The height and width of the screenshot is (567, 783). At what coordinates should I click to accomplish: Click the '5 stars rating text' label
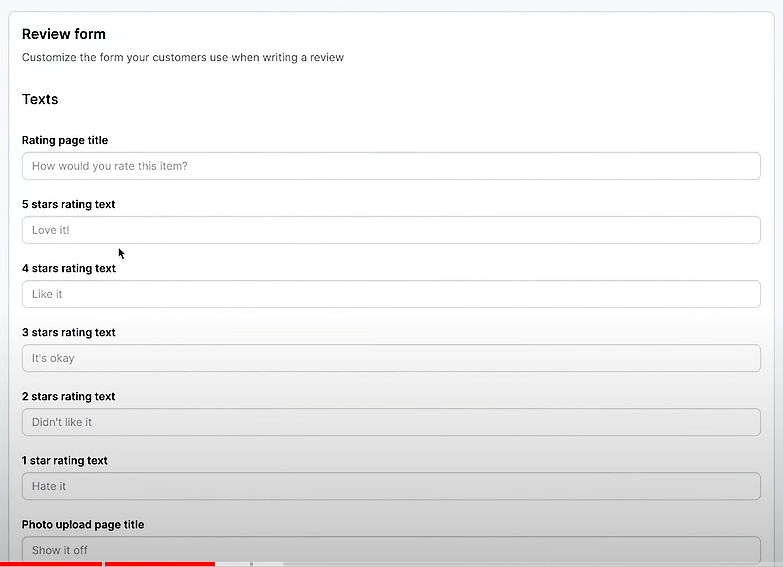pos(68,204)
